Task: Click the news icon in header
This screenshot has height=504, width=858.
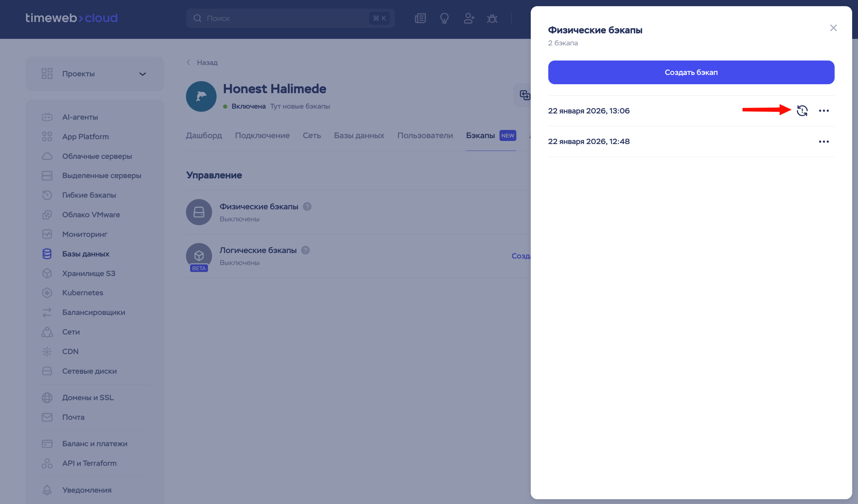Action: pyautogui.click(x=420, y=18)
